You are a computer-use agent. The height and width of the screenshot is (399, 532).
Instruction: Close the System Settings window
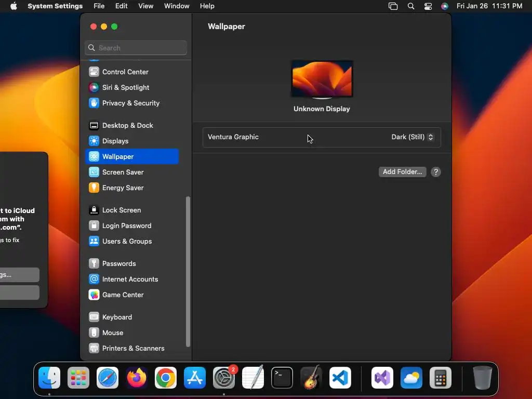(94, 26)
